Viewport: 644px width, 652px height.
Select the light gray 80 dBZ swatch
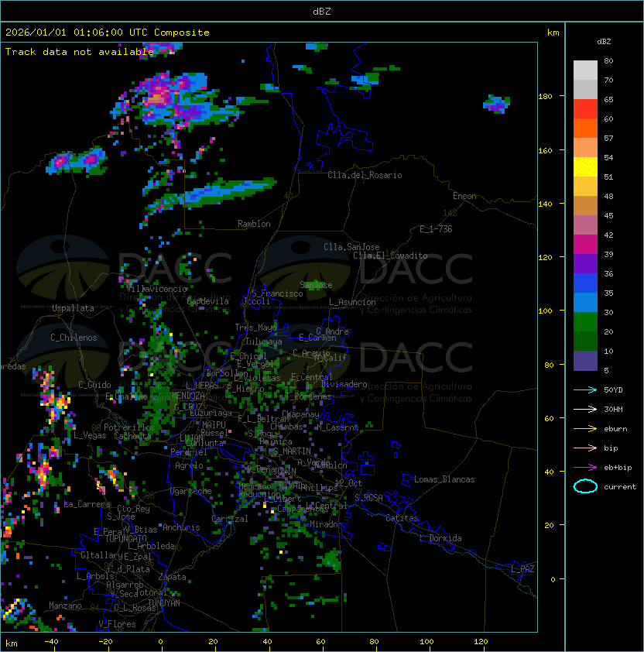(585, 70)
